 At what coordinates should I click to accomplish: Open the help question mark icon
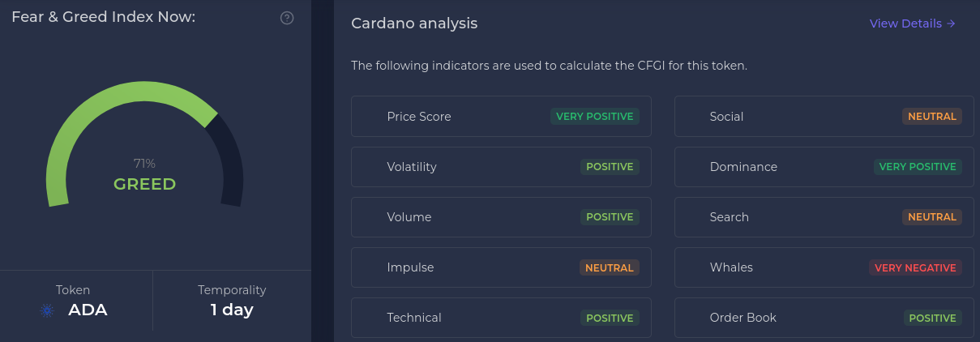coord(287,18)
